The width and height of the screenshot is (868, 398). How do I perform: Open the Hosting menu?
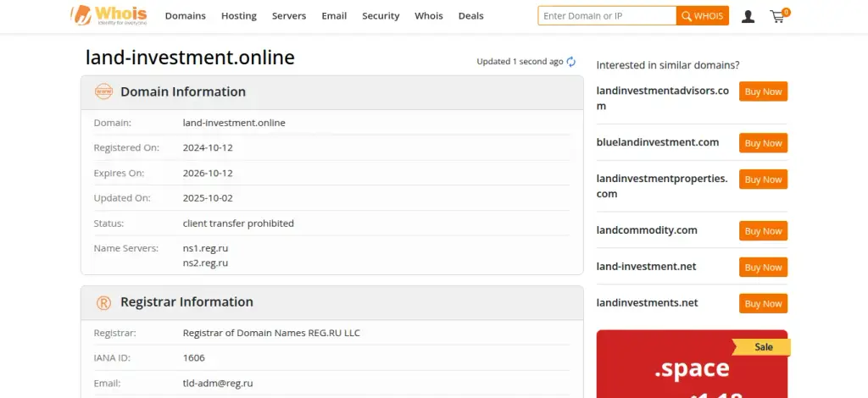[239, 16]
